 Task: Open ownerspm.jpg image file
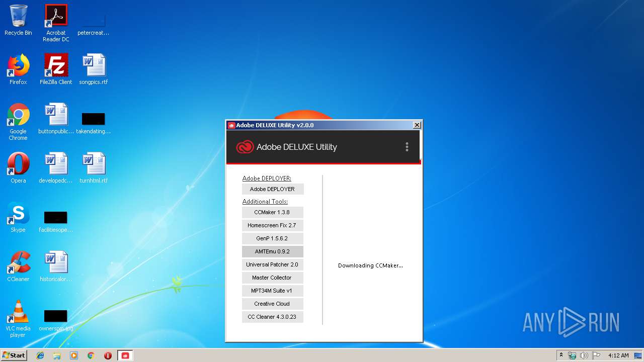pos(56,320)
